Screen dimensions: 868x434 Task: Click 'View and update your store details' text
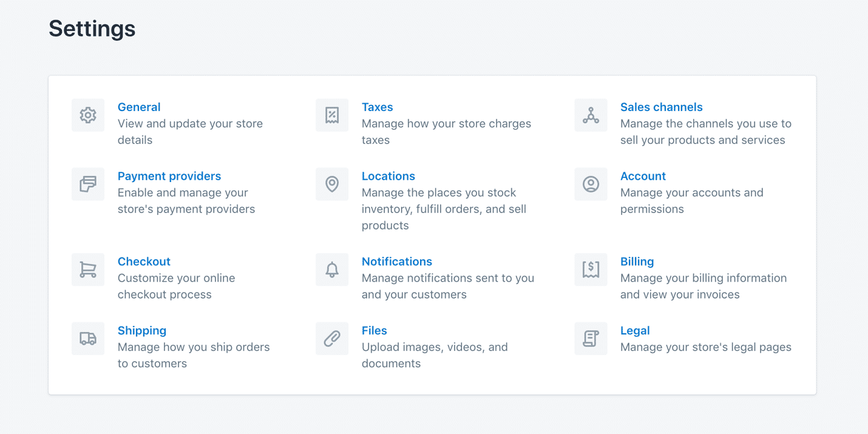[x=190, y=132]
